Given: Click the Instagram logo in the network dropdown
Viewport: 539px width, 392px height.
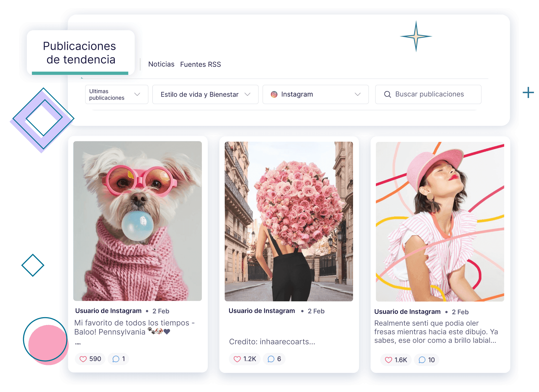Looking at the screenshot, I should tap(274, 94).
